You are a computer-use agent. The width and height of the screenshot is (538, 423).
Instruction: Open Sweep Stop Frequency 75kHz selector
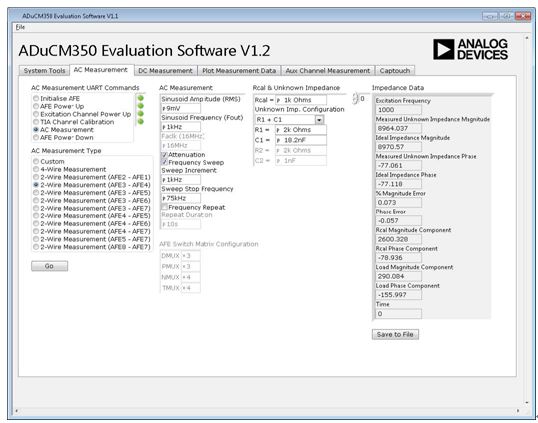(x=181, y=198)
